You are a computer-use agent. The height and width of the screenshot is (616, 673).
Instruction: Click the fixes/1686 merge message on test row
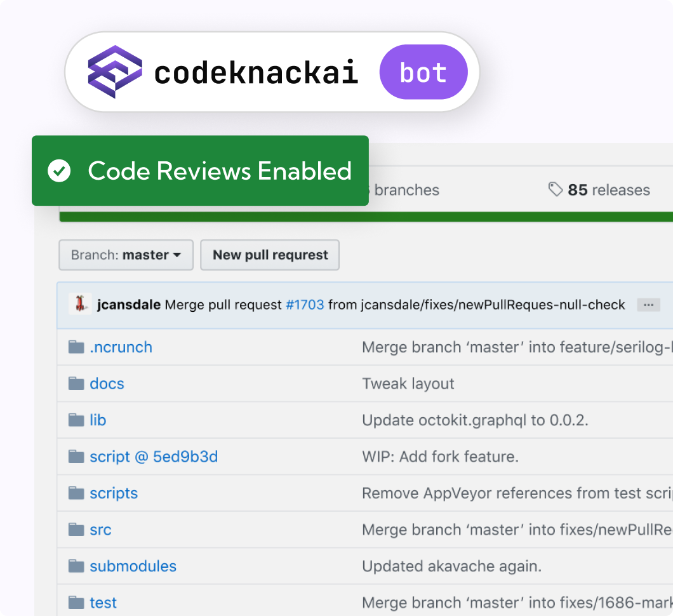click(x=517, y=603)
